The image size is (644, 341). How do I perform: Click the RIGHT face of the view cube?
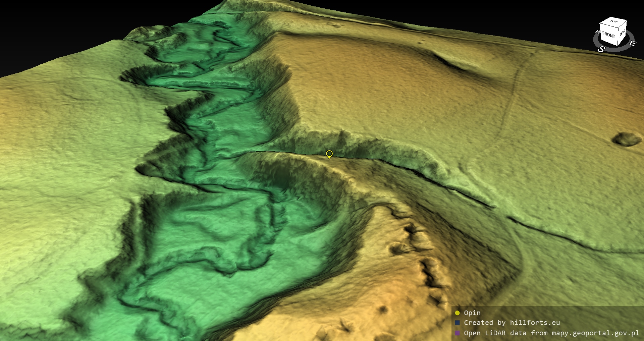[622, 33]
